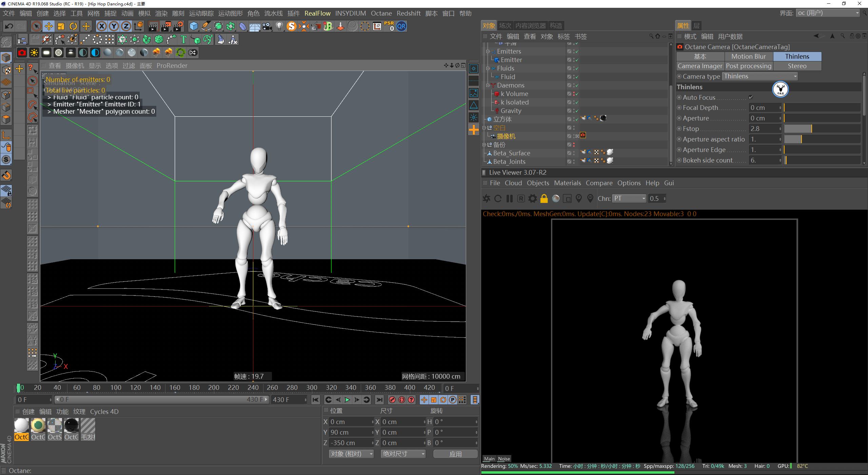Collapse the Daemons tree group

click(x=488, y=85)
